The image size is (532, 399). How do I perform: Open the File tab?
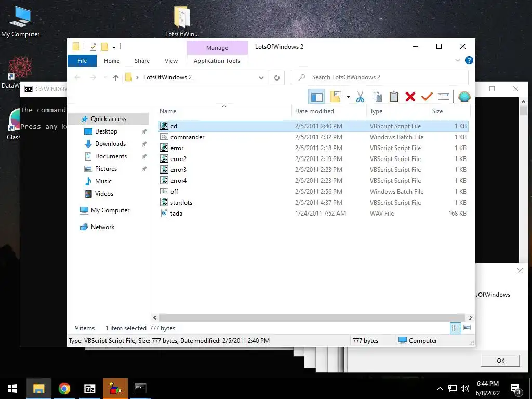(x=82, y=61)
